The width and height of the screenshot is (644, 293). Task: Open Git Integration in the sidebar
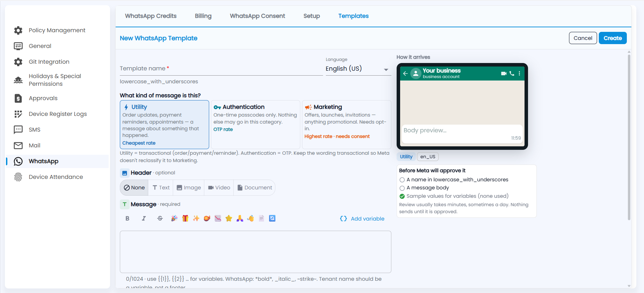click(57, 62)
